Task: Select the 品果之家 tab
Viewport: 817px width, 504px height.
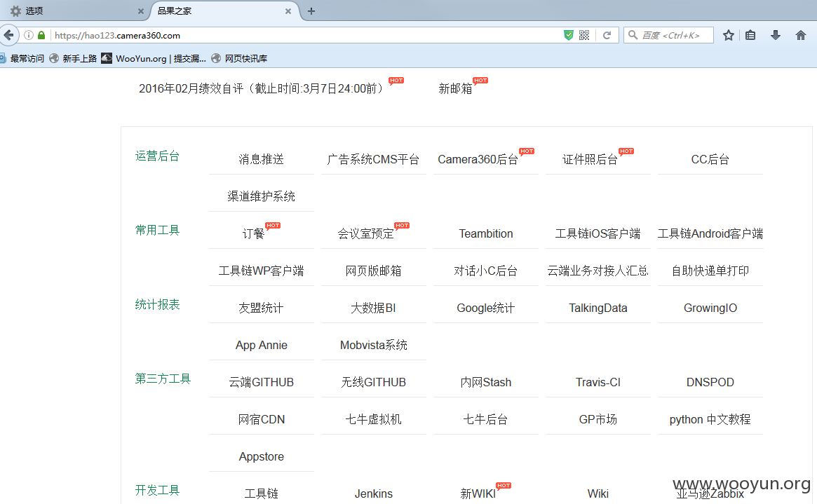Action: (x=224, y=11)
